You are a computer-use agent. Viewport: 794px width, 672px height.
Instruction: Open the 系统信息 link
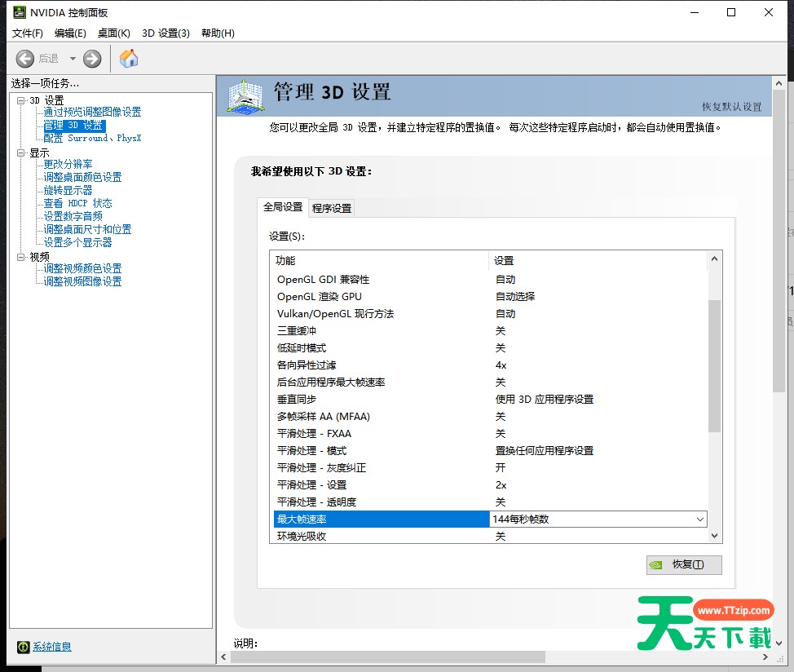pyautogui.click(x=52, y=647)
